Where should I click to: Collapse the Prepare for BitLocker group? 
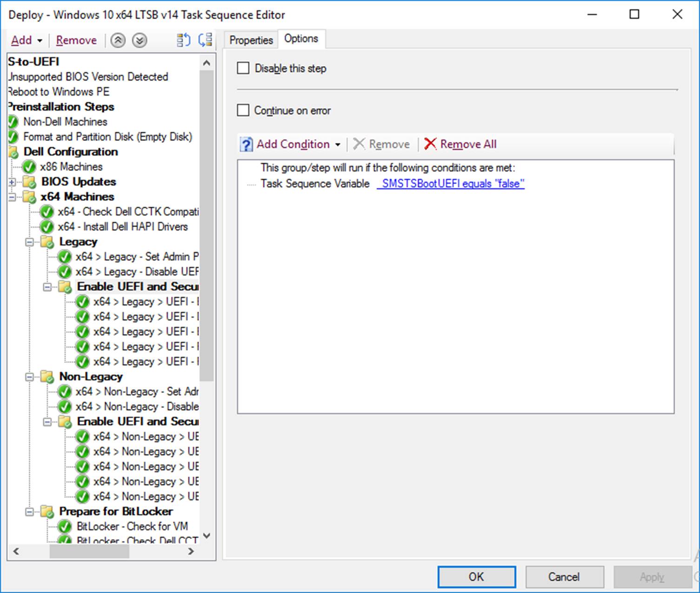[30, 512]
